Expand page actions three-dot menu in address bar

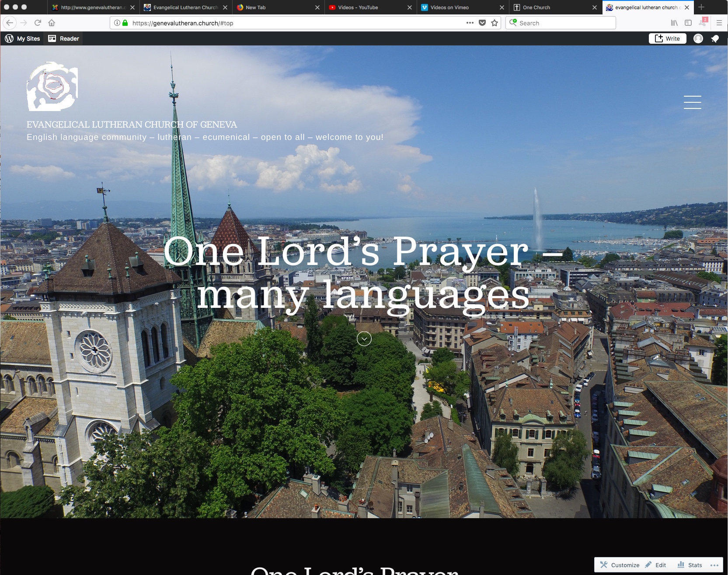[470, 23]
